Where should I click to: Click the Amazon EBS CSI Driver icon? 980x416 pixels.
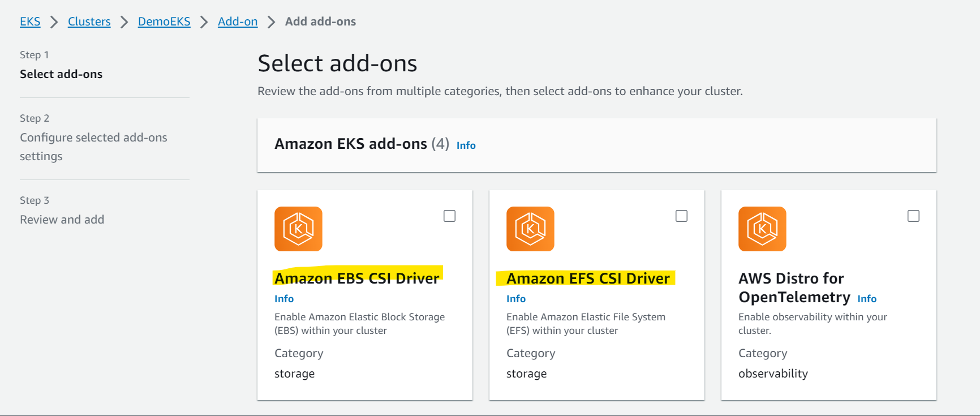[298, 229]
